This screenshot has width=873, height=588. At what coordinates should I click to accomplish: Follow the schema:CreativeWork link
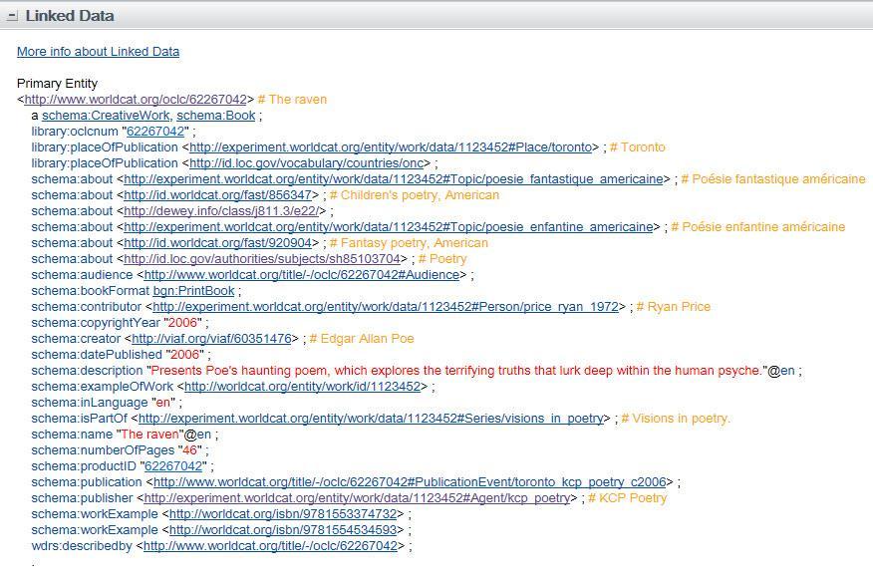106,116
